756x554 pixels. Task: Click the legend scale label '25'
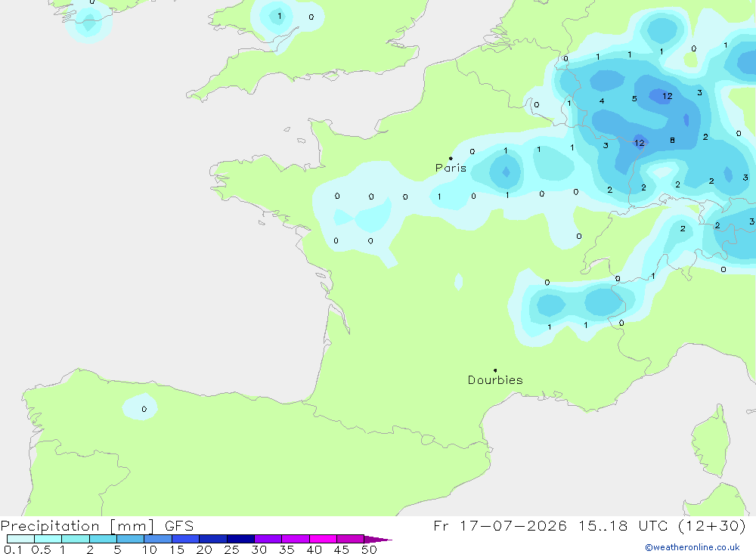[231, 549]
